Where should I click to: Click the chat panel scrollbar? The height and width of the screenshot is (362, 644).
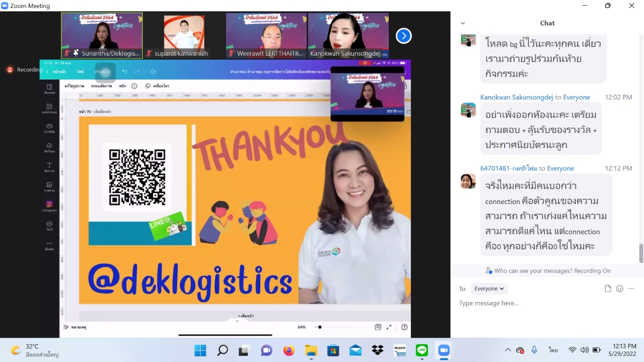[641, 254]
